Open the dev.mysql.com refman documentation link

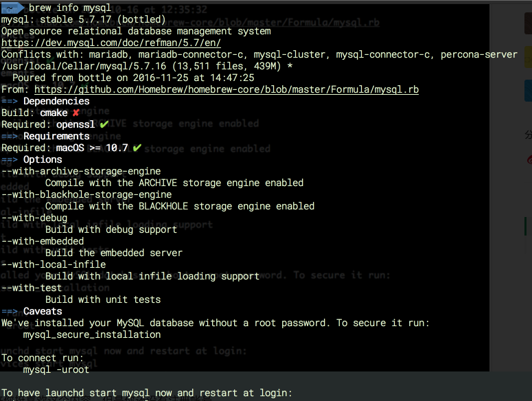[111, 43]
